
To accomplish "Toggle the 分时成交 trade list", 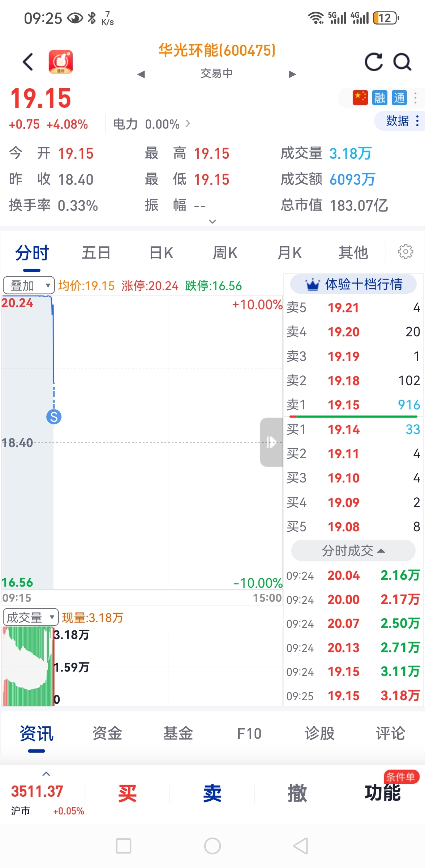I will click(353, 551).
